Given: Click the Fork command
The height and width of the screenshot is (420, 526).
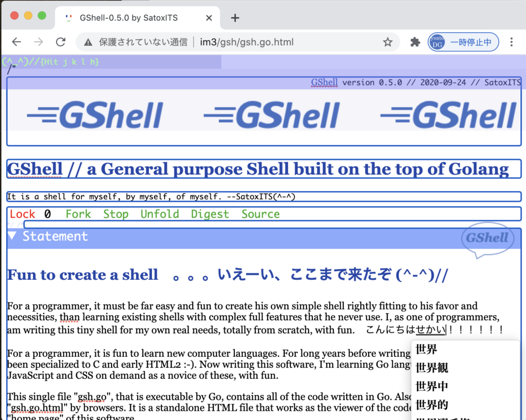Looking at the screenshot, I should tap(78, 214).
